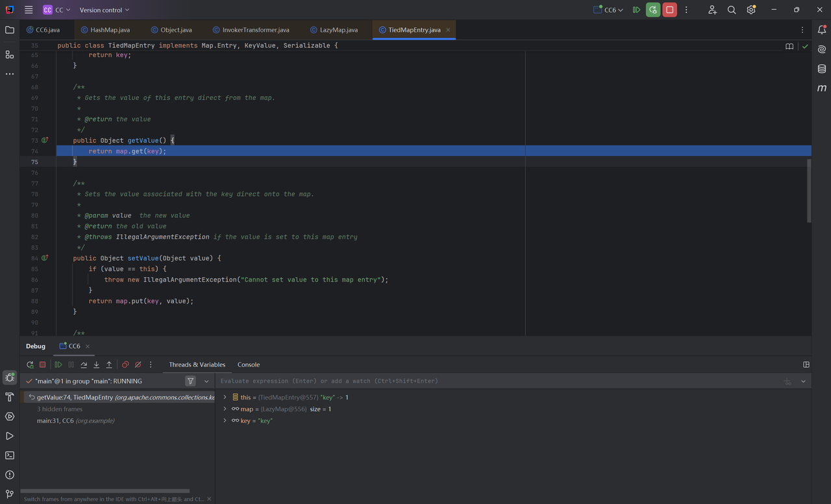Open the Problems tool window

pyautogui.click(x=10, y=475)
